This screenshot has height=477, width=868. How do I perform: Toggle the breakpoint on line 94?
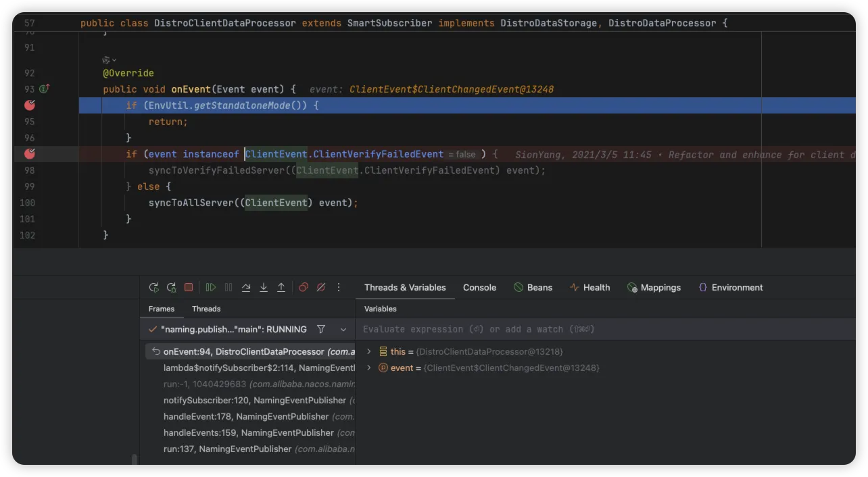pyautogui.click(x=30, y=105)
